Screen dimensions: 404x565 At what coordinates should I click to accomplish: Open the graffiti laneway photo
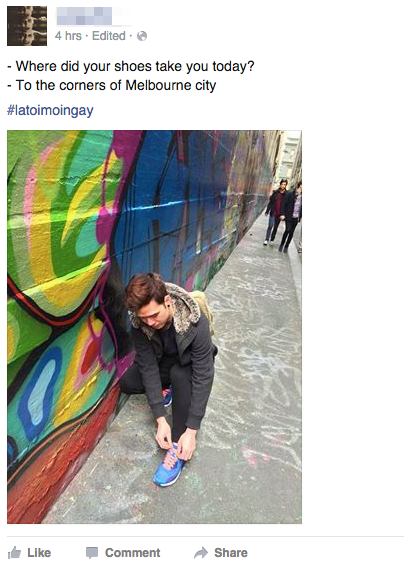[x=154, y=327]
